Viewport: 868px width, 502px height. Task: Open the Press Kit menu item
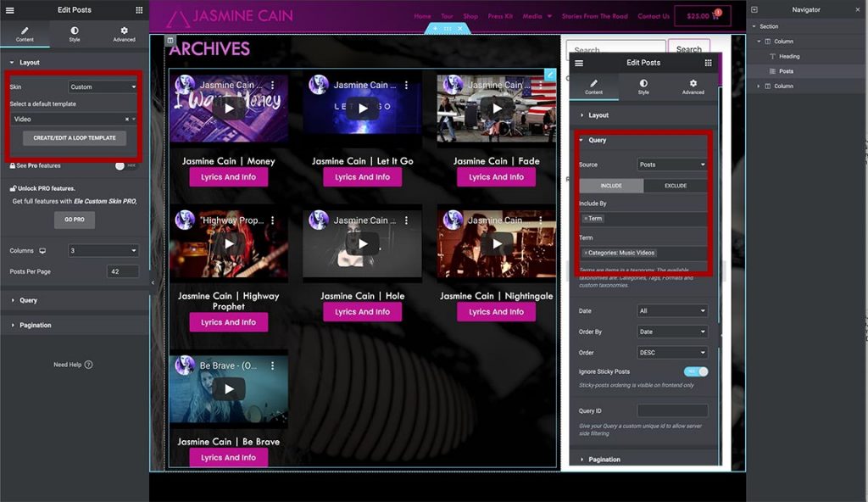[500, 16]
